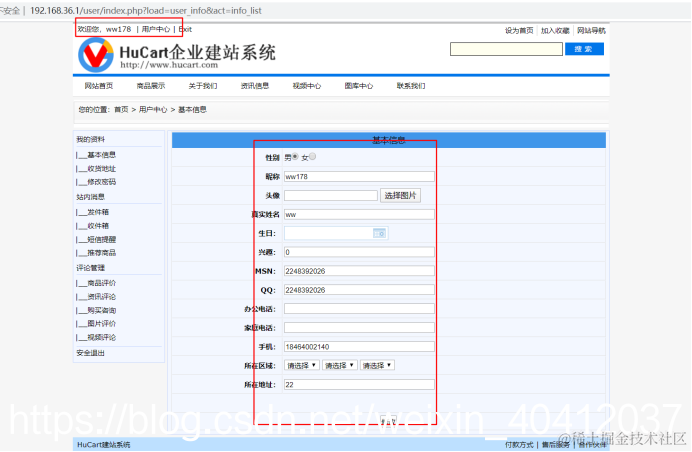The width and height of the screenshot is (692, 452).
Task: Open 关于我们 navigation item
Action: tap(203, 86)
